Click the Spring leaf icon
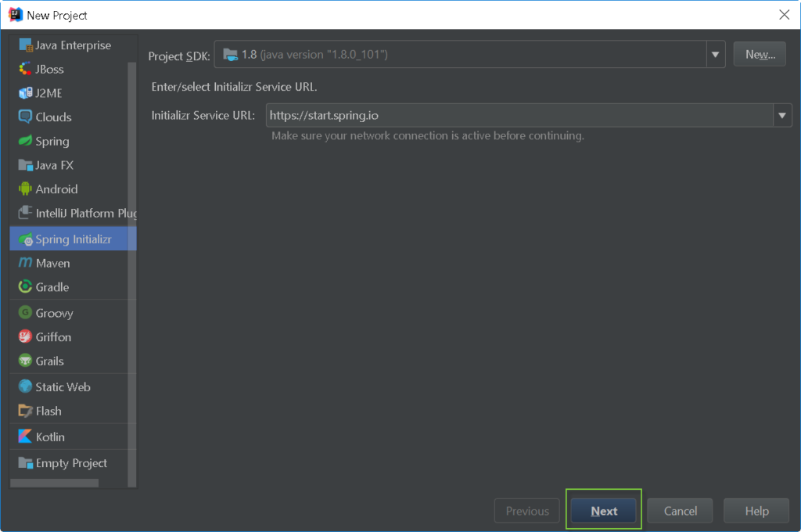The width and height of the screenshot is (801, 532). [x=25, y=141]
